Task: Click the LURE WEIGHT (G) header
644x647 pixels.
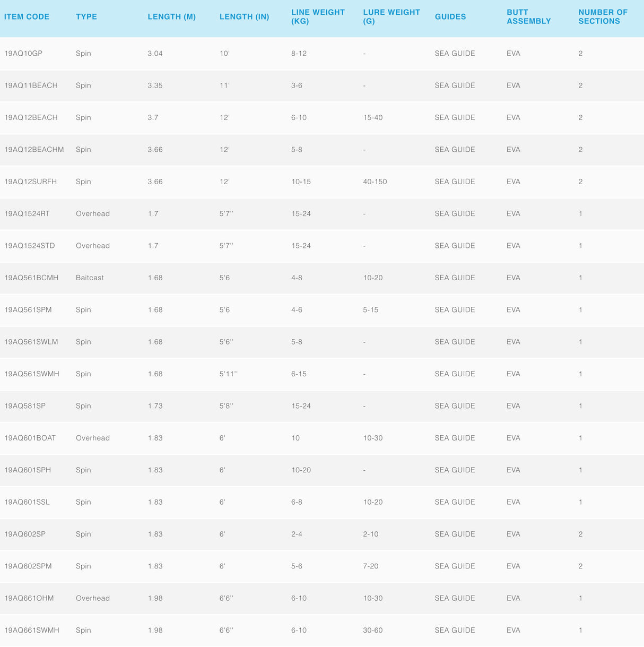Action: tap(391, 16)
